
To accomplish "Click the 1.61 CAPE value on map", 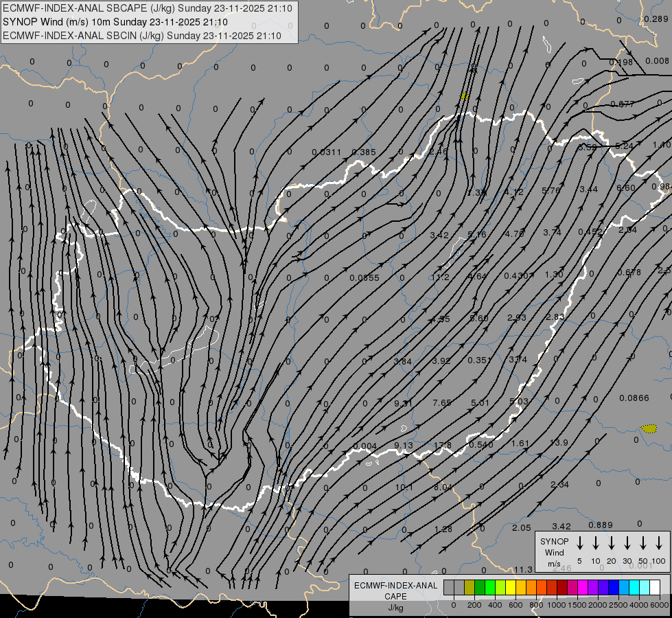I will (520, 444).
